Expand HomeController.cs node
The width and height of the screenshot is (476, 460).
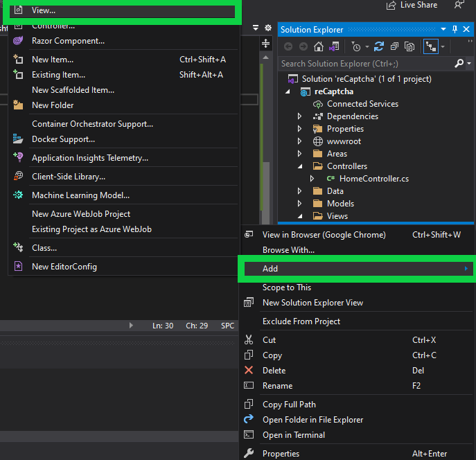point(312,179)
